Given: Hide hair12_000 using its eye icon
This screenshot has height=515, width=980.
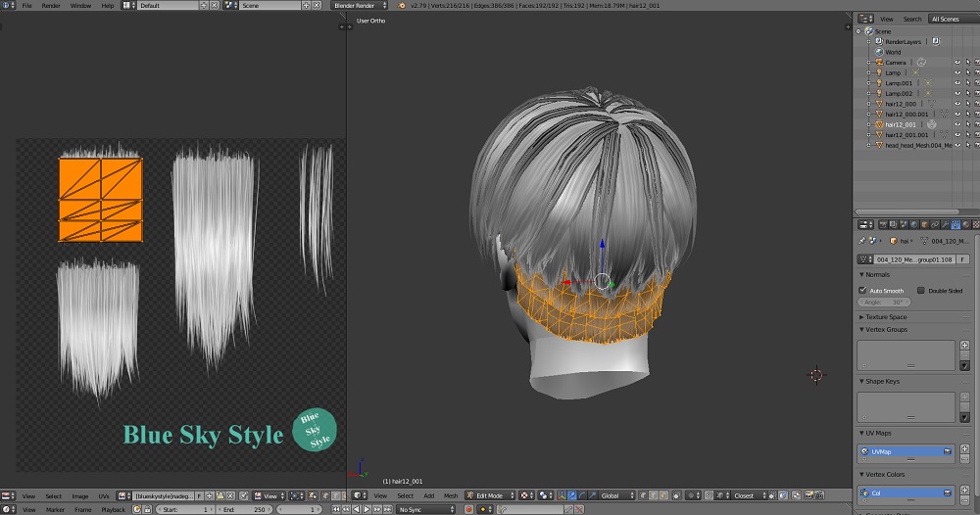Looking at the screenshot, I should [957, 104].
